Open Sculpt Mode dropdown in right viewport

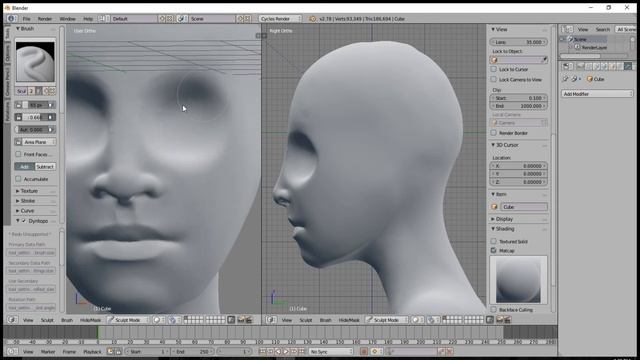(386, 320)
